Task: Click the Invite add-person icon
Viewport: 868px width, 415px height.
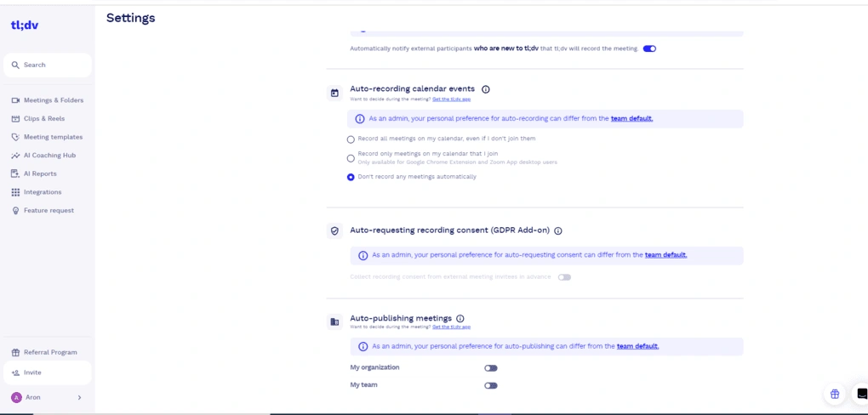Action: [15, 373]
